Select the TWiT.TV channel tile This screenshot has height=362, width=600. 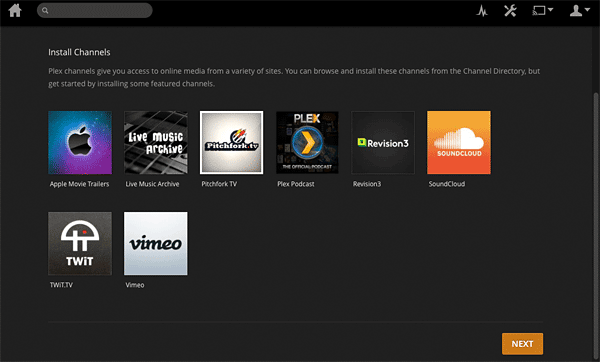click(80, 244)
